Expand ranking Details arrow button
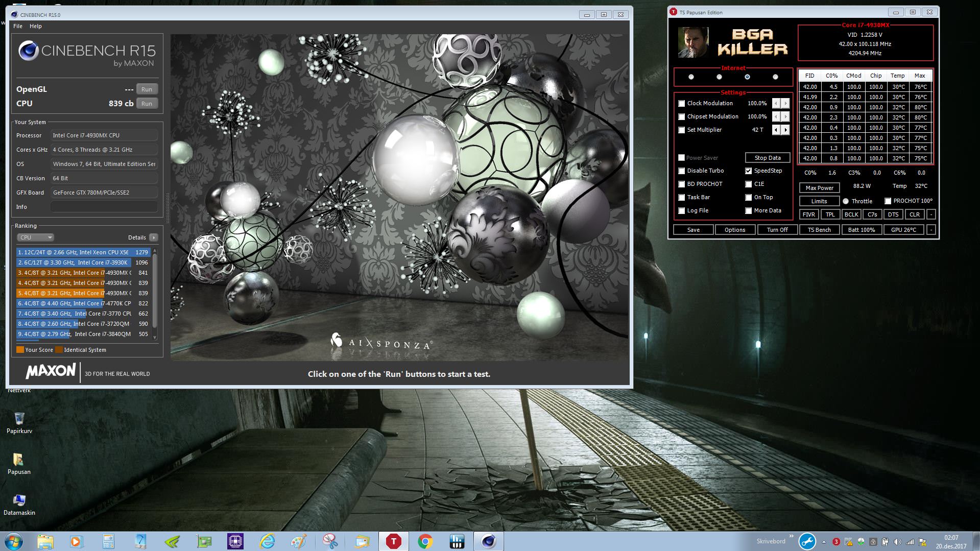The image size is (980, 551). coord(153,237)
